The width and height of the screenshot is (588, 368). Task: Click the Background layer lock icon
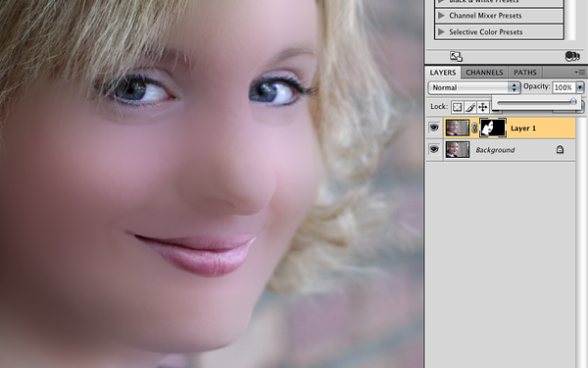click(560, 149)
